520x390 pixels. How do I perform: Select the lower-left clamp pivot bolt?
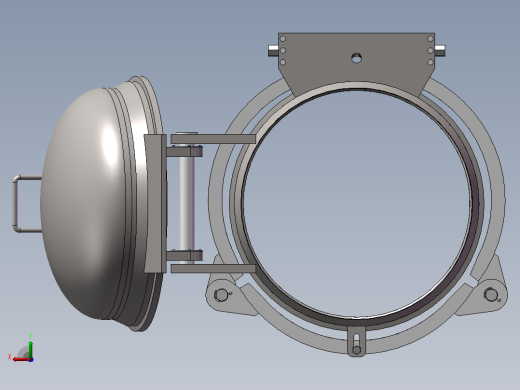221,295
